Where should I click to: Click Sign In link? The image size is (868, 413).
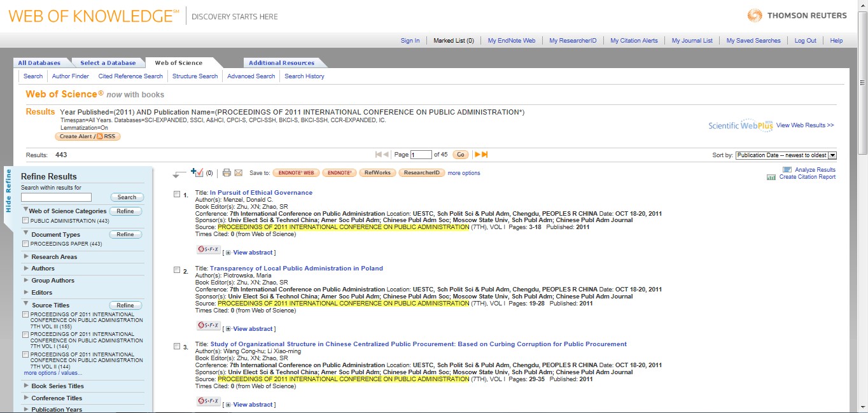[x=410, y=41]
